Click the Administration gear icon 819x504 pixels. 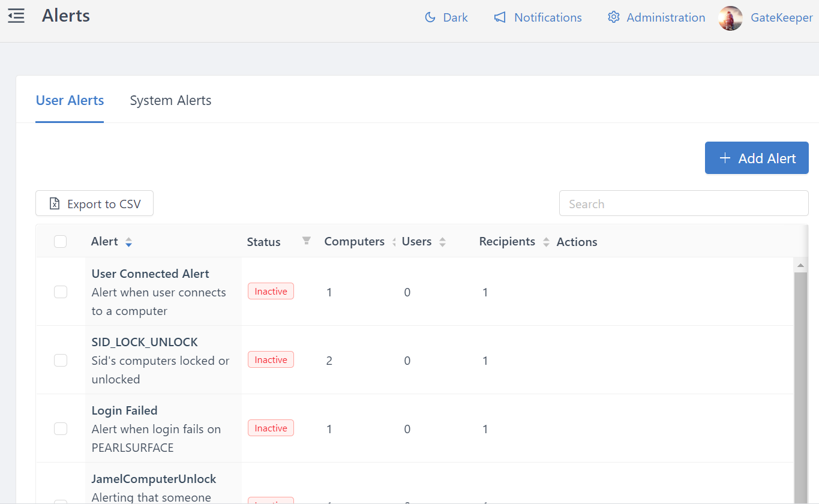(x=613, y=17)
